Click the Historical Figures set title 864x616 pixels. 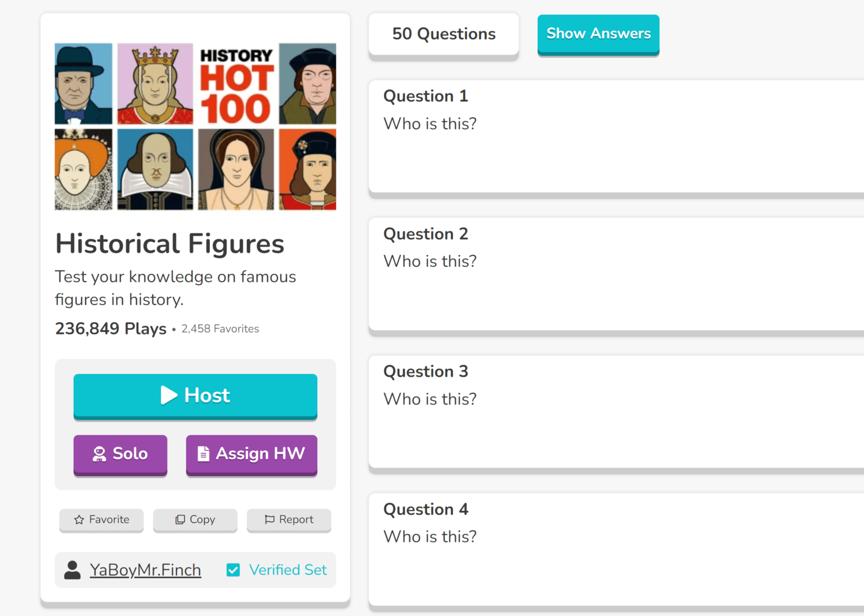point(169,244)
